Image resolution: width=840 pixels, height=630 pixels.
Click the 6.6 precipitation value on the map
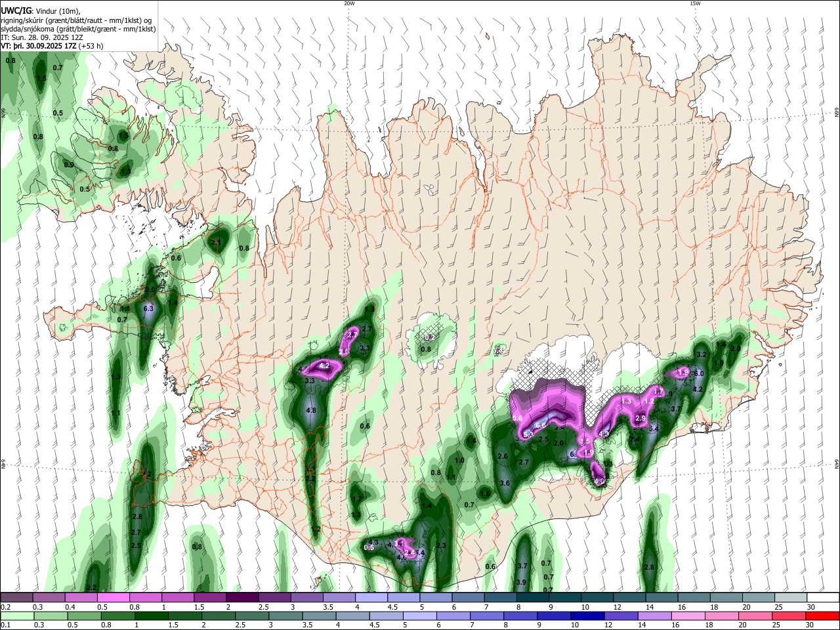coord(541,425)
